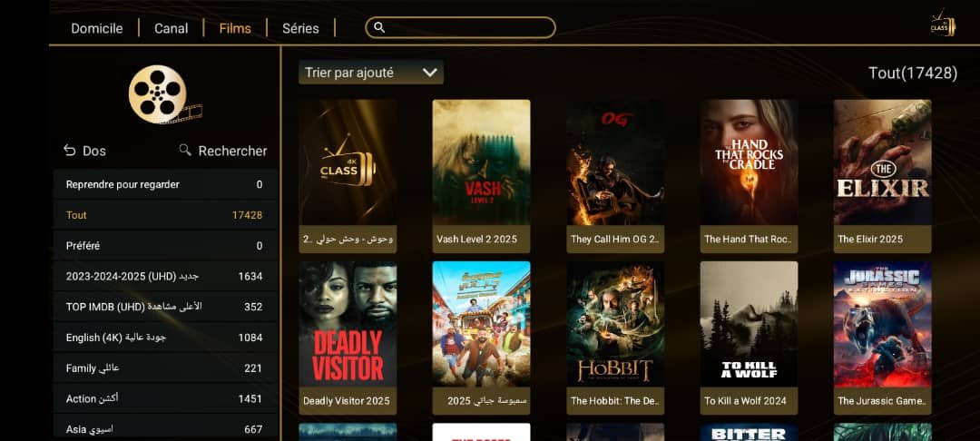Open the Trier par ajouté sort box
The width and height of the screenshot is (980, 441).
coord(371,73)
